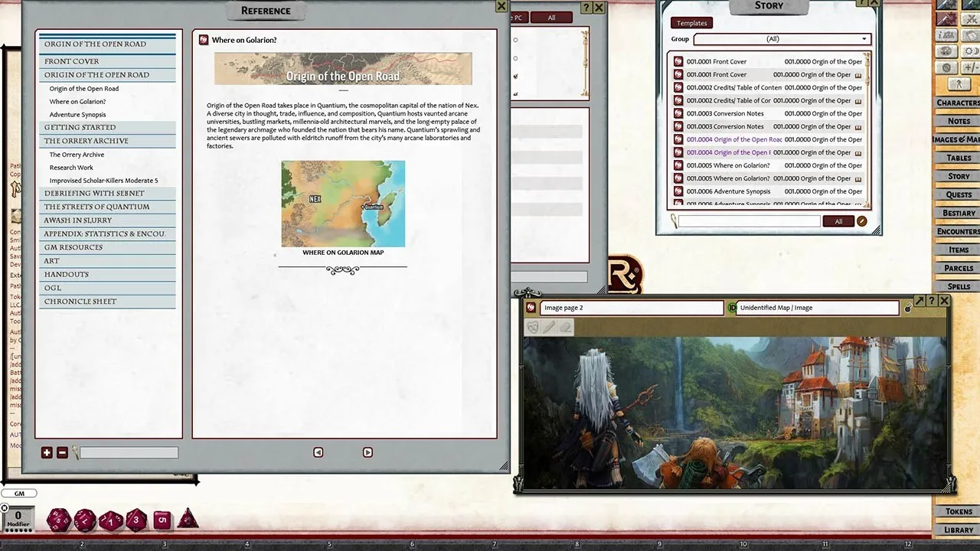980x551 pixels.
Task: Toggle the ID identification icon on image
Action: 732,308
